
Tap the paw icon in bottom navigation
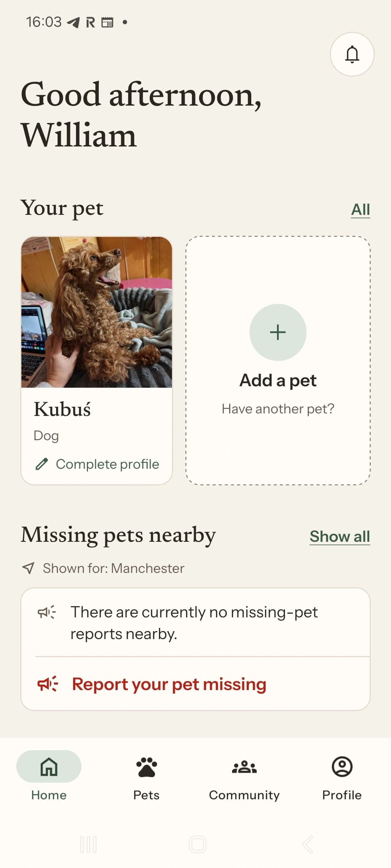147,767
